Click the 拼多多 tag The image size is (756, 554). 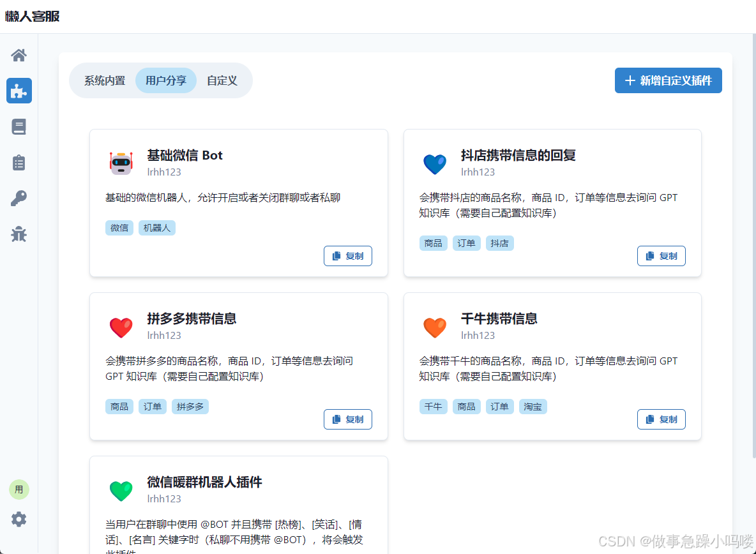[x=190, y=407]
